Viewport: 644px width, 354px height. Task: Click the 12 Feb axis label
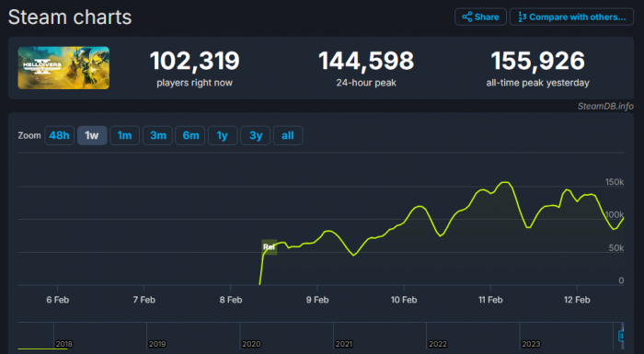(577, 300)
